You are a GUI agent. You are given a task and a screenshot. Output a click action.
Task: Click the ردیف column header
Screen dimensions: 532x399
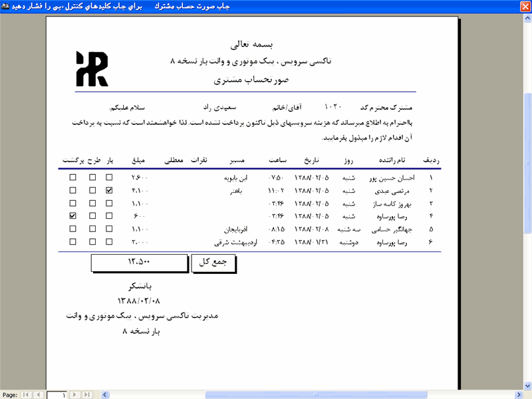431,160
